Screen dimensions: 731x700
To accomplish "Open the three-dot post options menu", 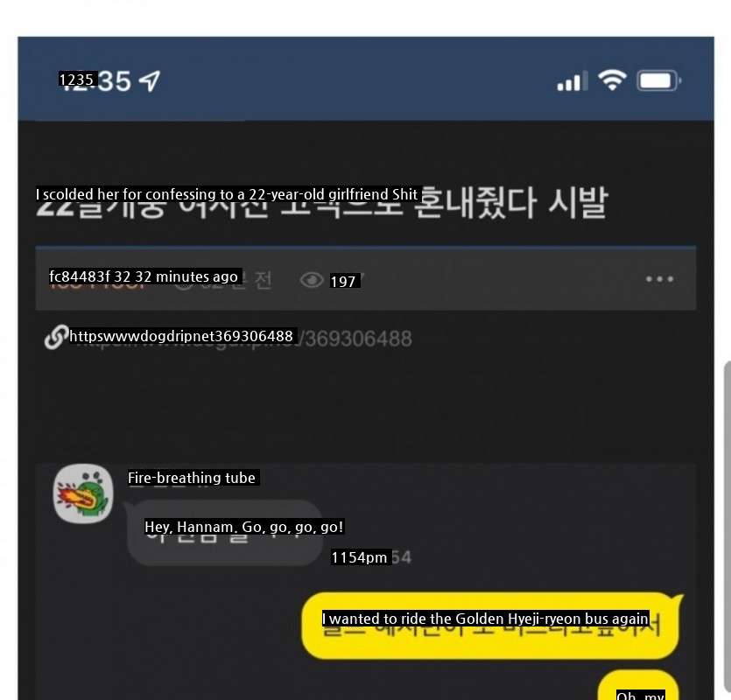I will click(x=659, y=279).
